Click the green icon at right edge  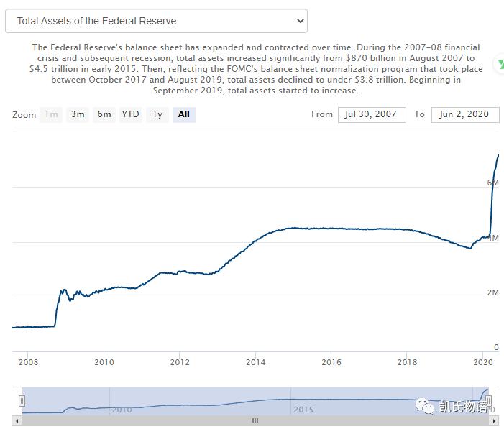point(500,64)
